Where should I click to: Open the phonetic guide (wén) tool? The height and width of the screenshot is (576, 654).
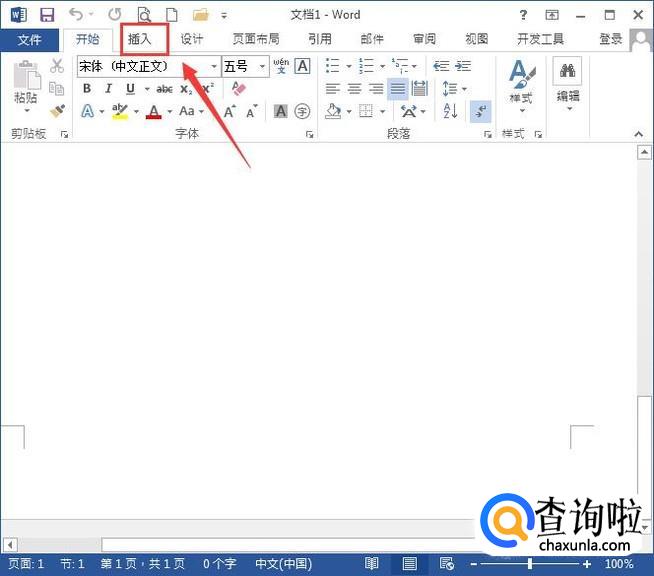pos(281,66)
